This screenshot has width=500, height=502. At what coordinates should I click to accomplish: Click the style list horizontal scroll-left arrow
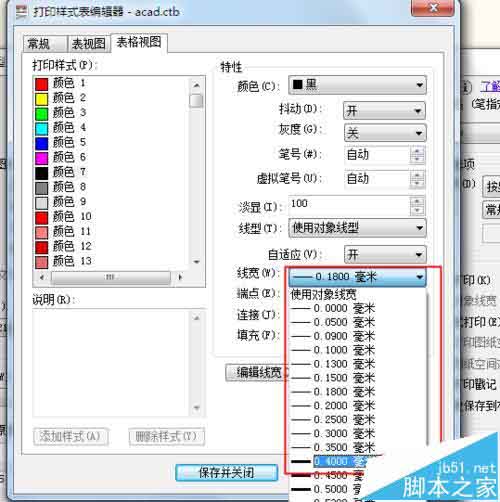[42, 277]
